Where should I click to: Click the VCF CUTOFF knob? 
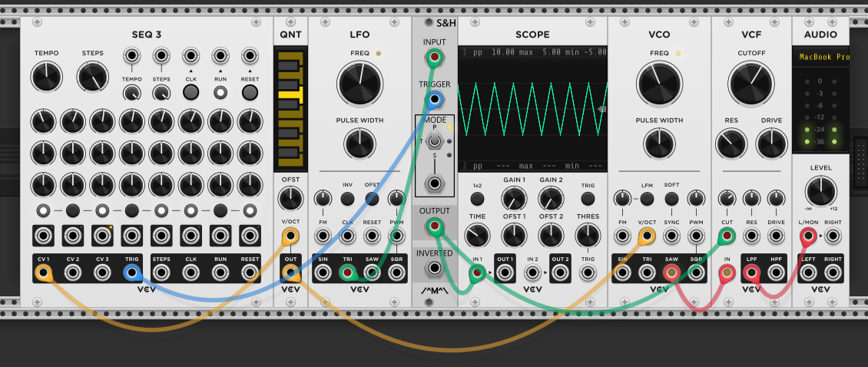click(x=751, y=84)
